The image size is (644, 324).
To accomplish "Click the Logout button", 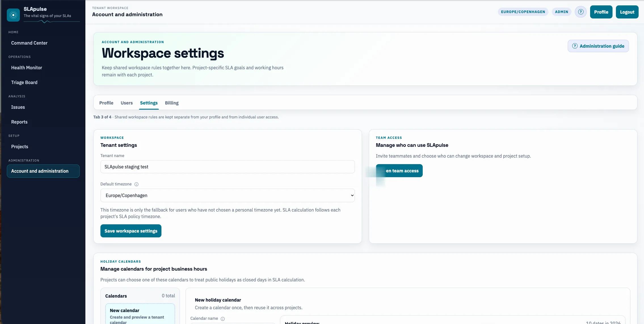I will pos(627,12).
